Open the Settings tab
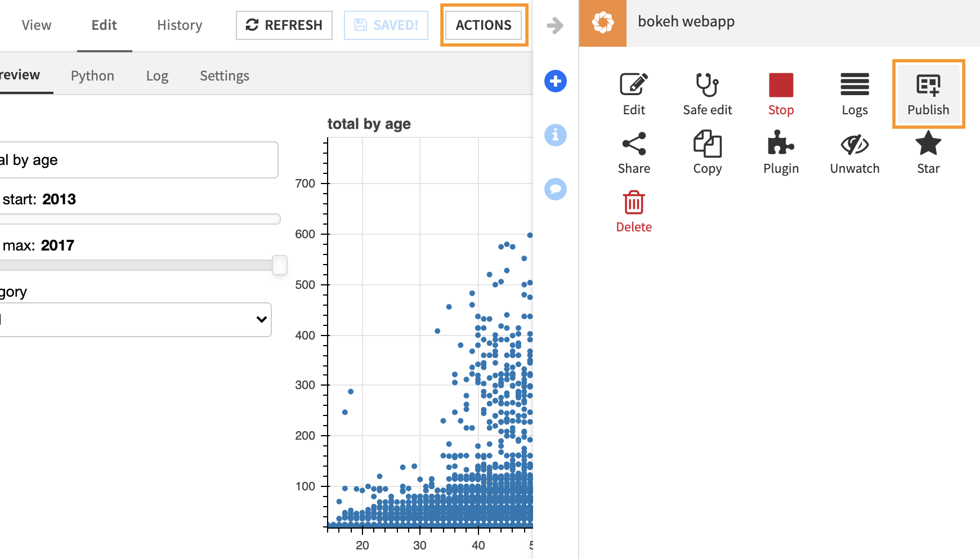The image size is (980, 559). [225, 75]
